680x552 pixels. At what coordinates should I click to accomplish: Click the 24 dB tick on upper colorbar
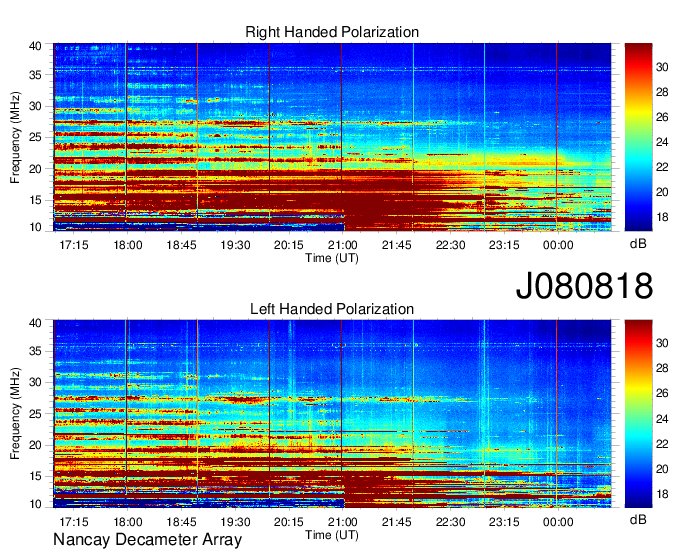click(x=662, y=142)
